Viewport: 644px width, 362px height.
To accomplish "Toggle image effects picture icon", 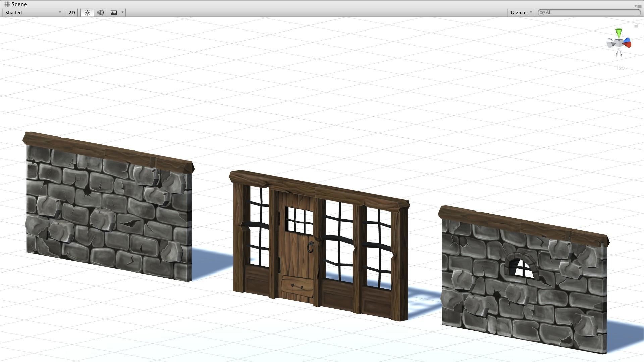I will pyautogui.click(x=114, y=13).
